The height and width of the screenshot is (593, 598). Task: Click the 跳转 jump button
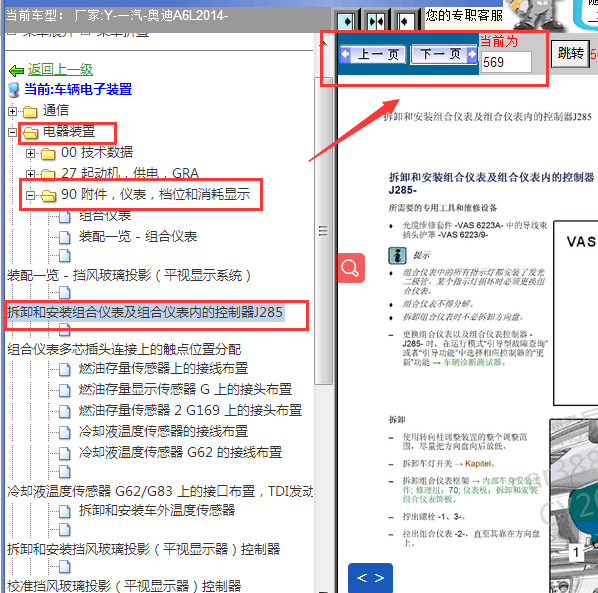point(570,54)
